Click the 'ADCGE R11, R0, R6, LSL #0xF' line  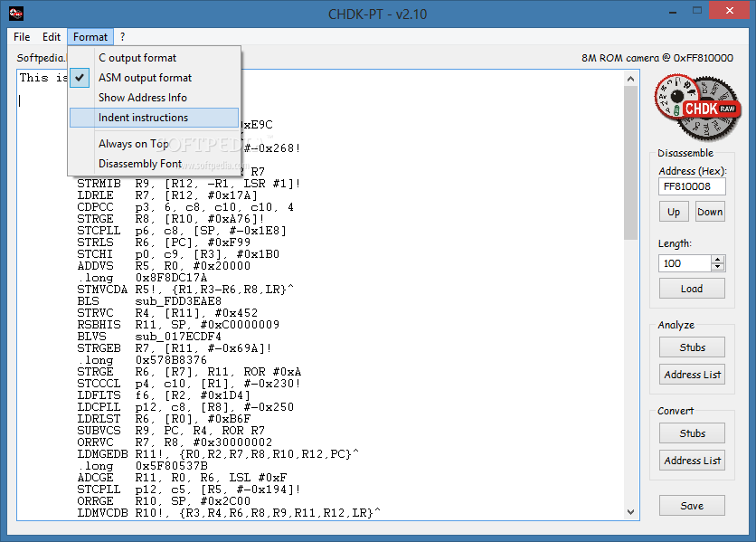point(183,478)
